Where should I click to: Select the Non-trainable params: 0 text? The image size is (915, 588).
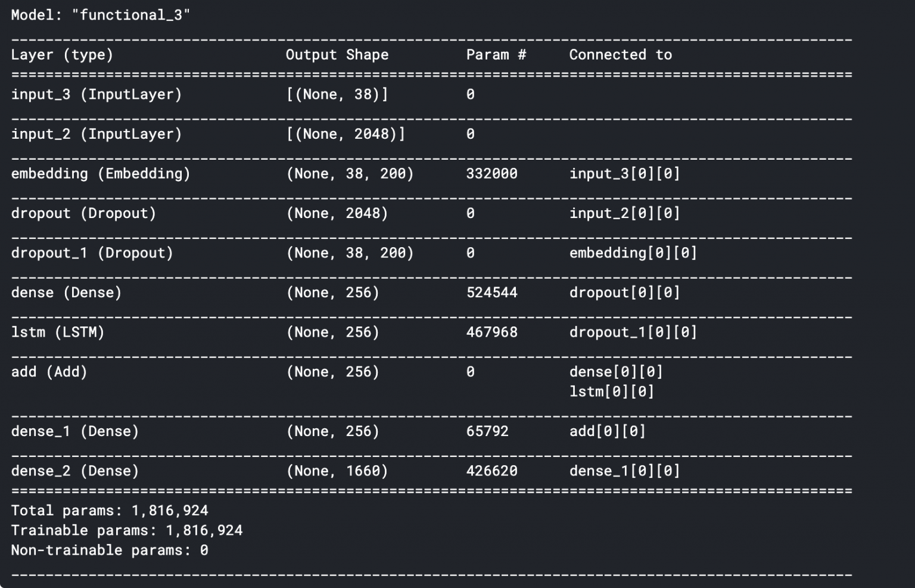coord(110,550)
